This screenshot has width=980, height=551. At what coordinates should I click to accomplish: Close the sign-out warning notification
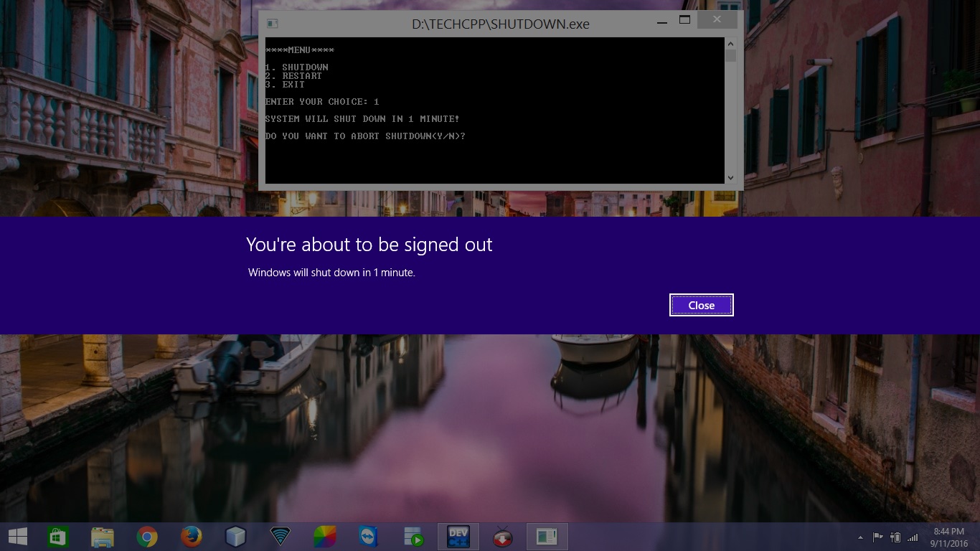[701, 304]
